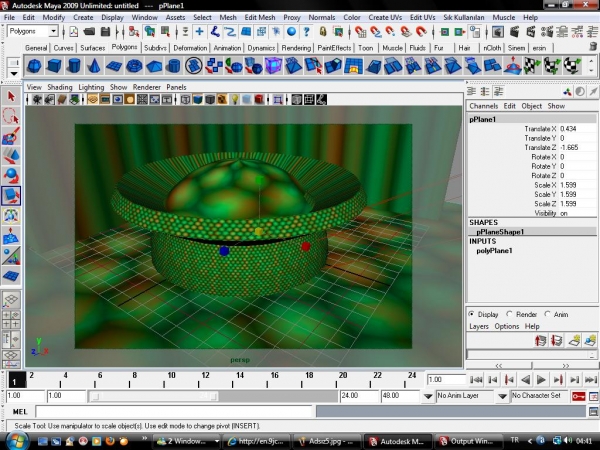Image resolution: width=600 pixels, height=450 pixels.
Task: Toggle the lock selection padlock icon
Action: click(323, 31)
